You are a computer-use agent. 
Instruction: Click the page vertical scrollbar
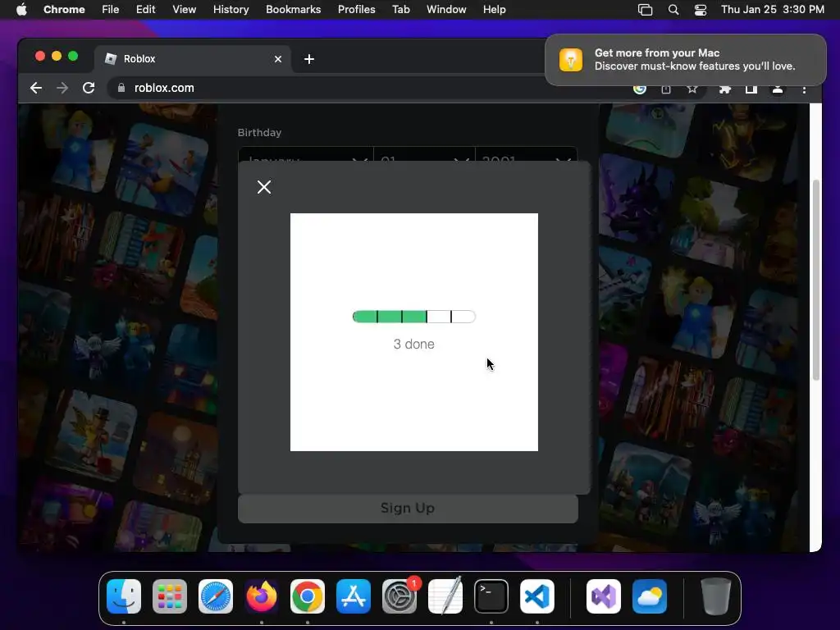[x=816, y=281]
